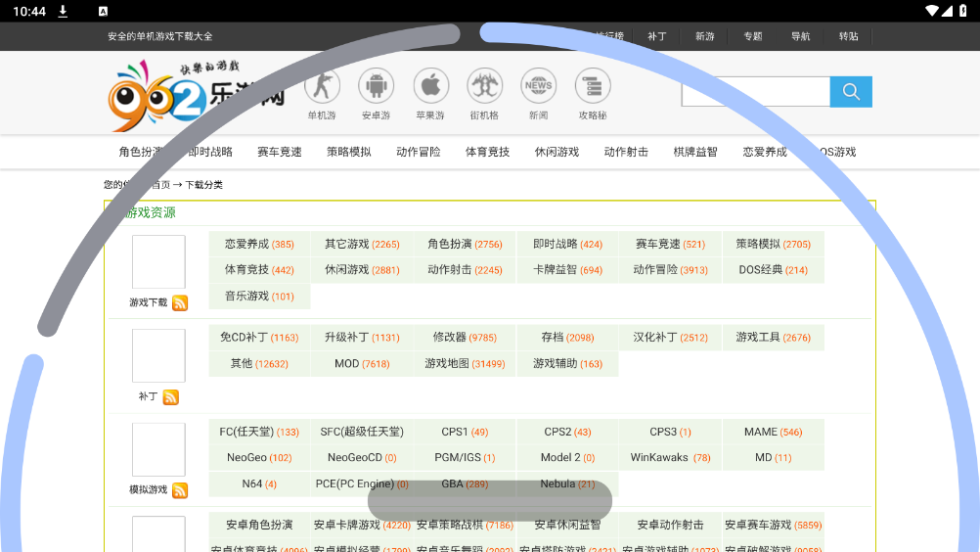The image size is (980, 552).
Task: Click 下载分类 breadcrumb link
Action: (x=203, y=185)
